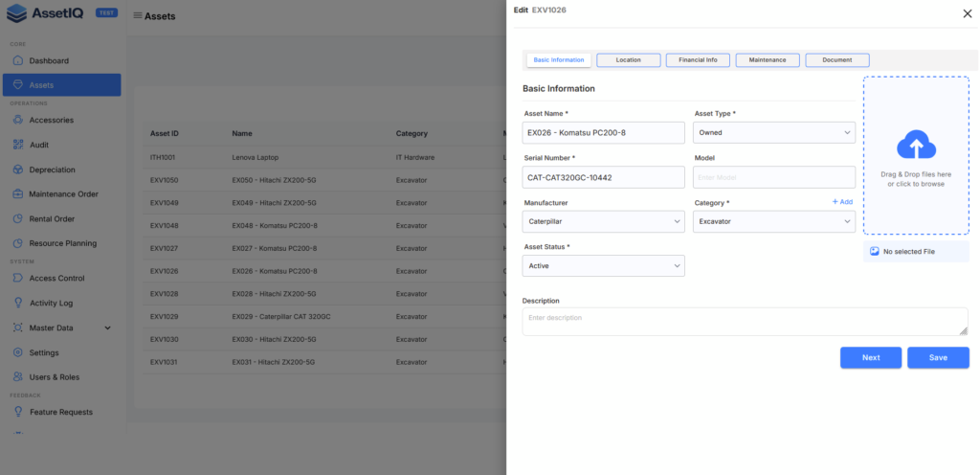Click the Accessories sidebar icon

coord(18,120)
